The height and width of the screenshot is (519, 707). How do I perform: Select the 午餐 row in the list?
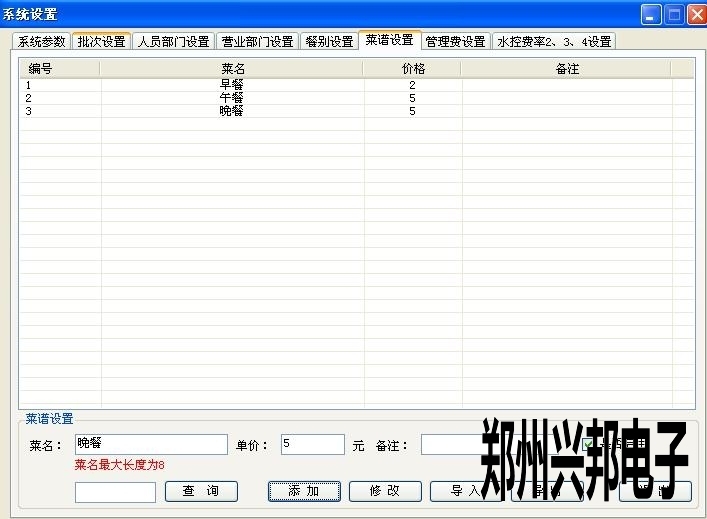[x=232, y=99]
